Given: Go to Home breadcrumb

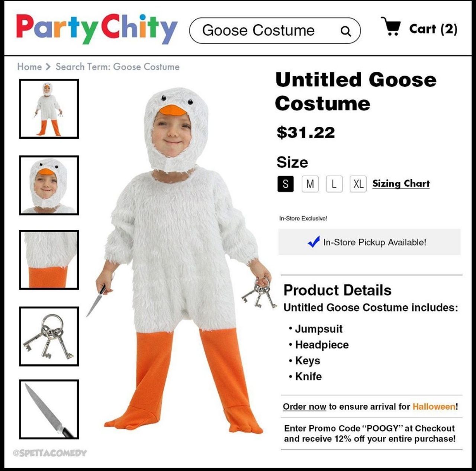Looking at the screenshot, I should 29,67.
